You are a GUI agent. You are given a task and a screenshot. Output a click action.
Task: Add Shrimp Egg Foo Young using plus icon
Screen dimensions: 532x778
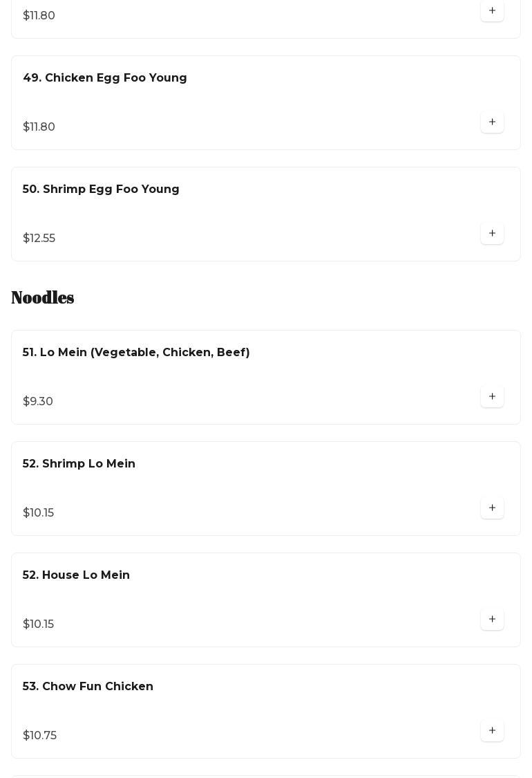(x=492, y=234)
